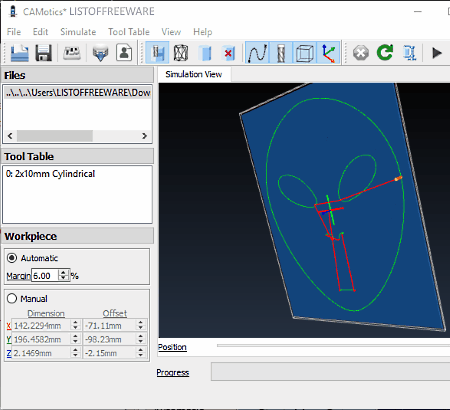The image size is (450, 410).
Task: Click the Files list right scroll arrow
Action: (144, 136)
